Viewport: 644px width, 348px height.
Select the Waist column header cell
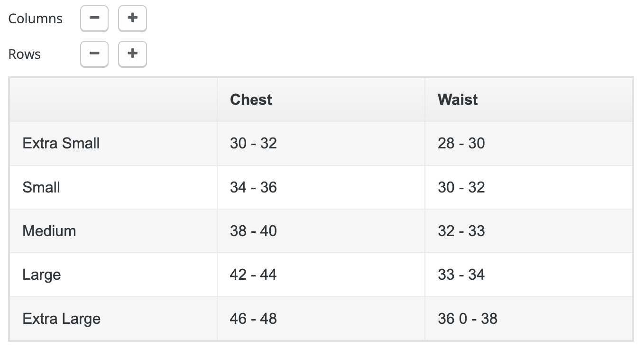(x=529, y=100)
